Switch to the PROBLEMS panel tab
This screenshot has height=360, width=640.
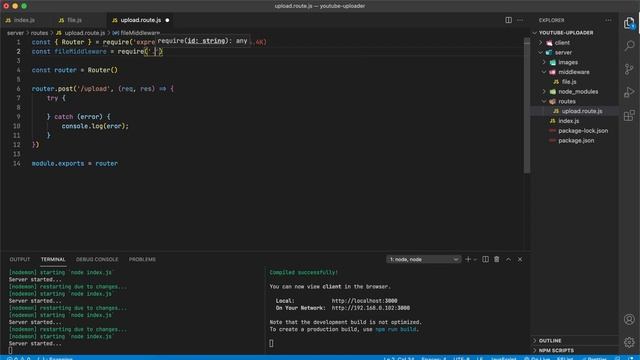click(x=142, y=259)
